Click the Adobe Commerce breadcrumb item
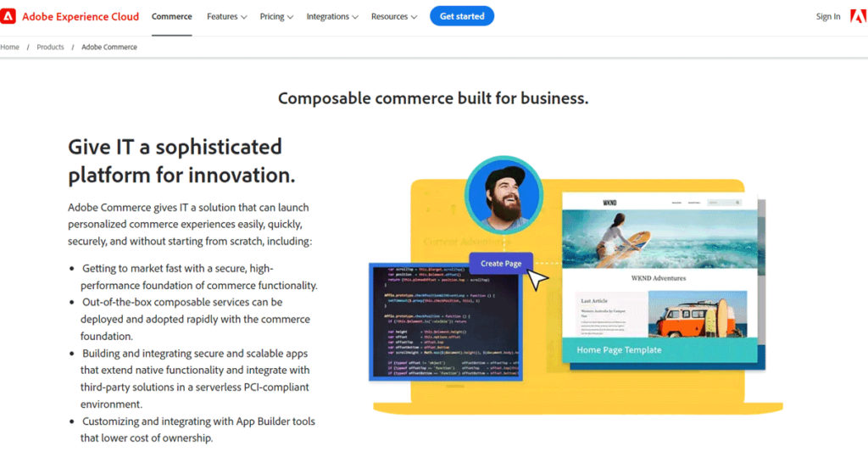This screenshot has width=868, height=463. pyautogui.click(x=109, y=47)
